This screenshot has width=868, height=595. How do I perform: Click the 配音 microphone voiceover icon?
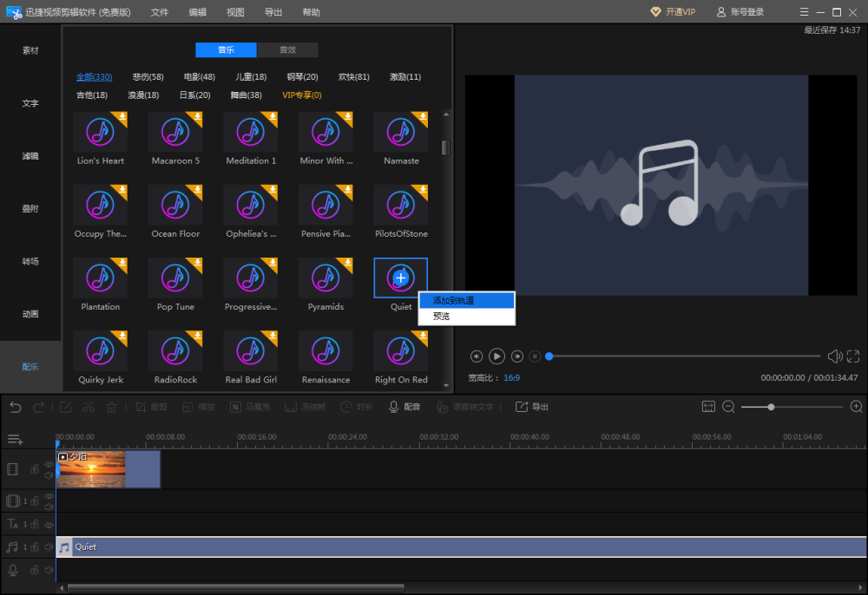(x=393, y=407)
